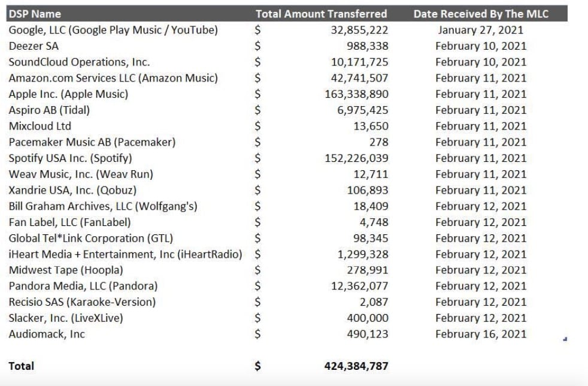This screenshot has width=588, height=386.
Task: Select the grand total value 424,384,787
Action: point(352,366)
